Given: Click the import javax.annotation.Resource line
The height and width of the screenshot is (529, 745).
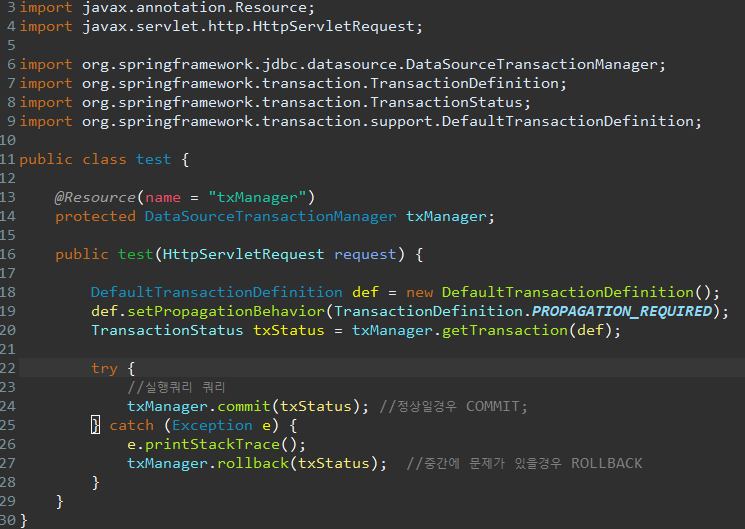Looking at the screenshot, I should [x=167, y=8].
